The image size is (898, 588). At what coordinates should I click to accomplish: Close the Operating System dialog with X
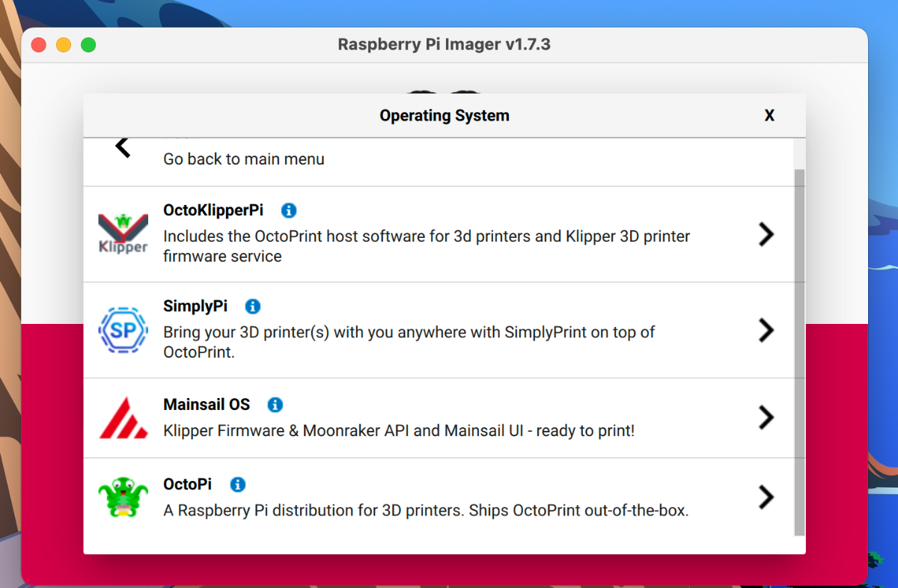[x=769, y=115]
